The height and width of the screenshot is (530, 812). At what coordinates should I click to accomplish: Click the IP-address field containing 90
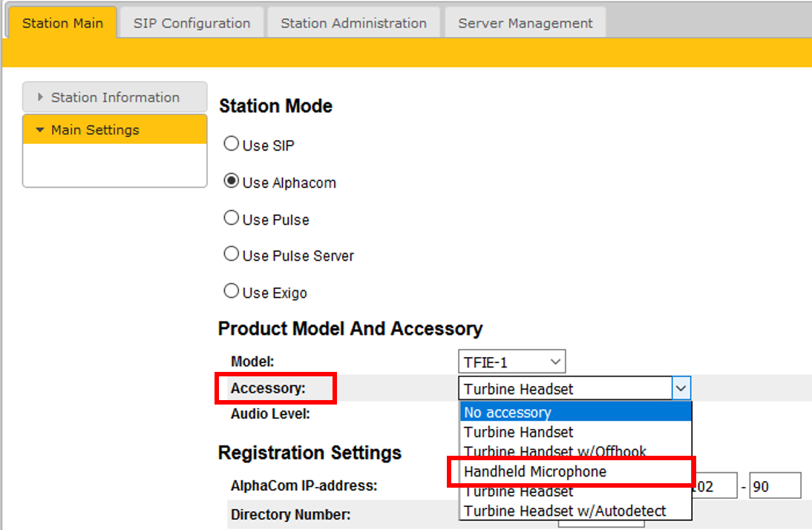774,486
